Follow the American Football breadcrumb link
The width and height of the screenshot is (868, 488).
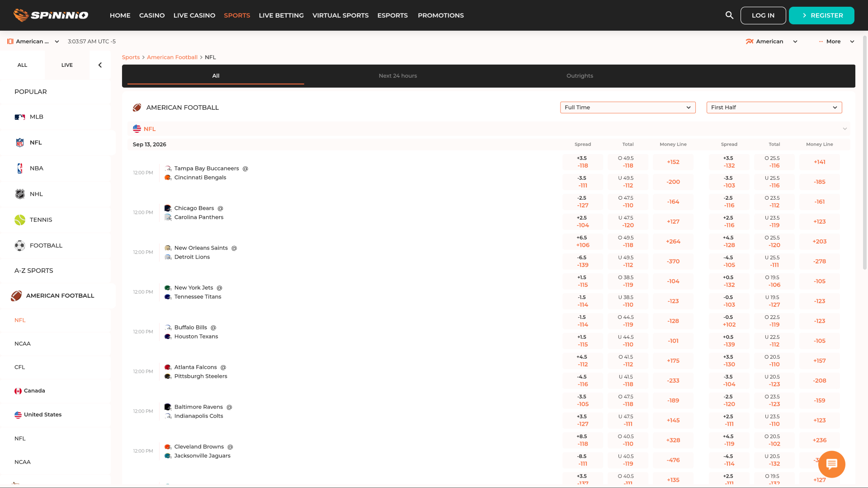tap(172, 57)
